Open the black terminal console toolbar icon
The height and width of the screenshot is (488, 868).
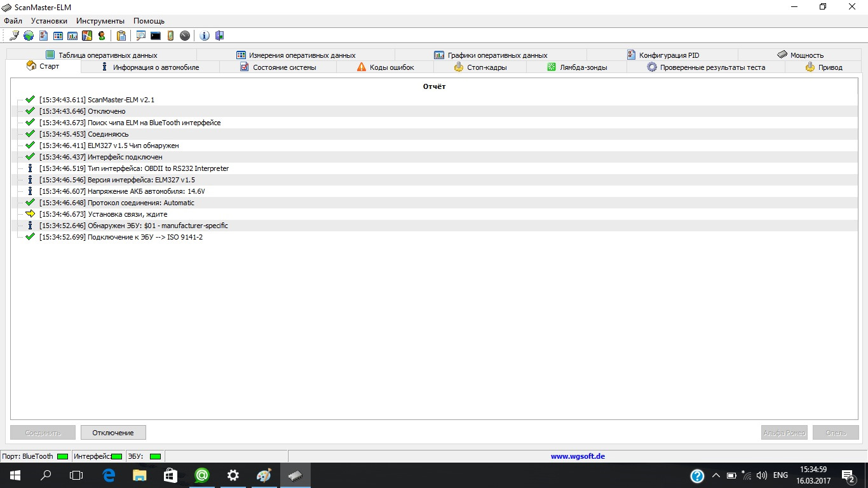155,36
